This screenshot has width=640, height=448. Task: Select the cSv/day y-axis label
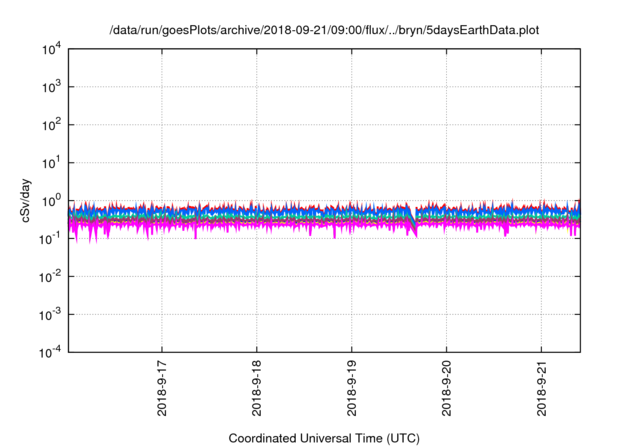[x=26, y=200]
